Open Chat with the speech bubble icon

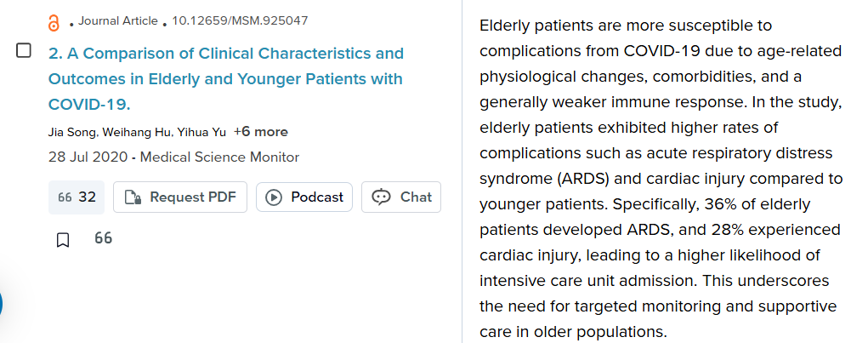coord(401,197)
